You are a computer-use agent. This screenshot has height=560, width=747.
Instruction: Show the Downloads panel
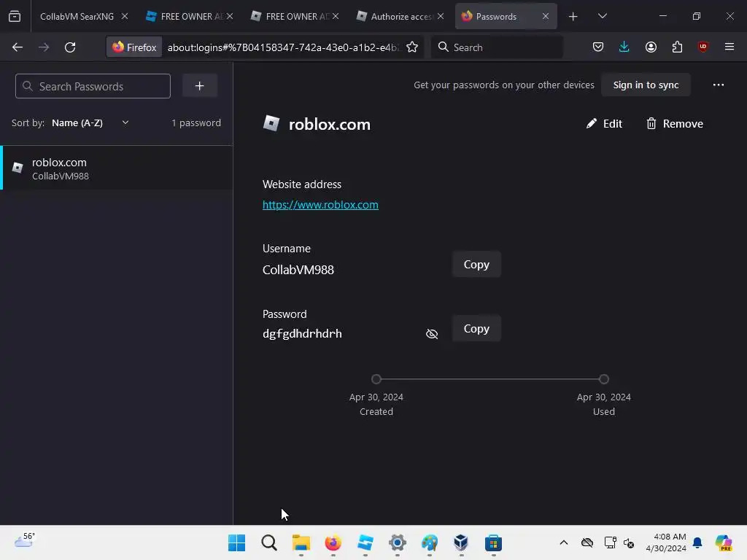coord(624,47)
